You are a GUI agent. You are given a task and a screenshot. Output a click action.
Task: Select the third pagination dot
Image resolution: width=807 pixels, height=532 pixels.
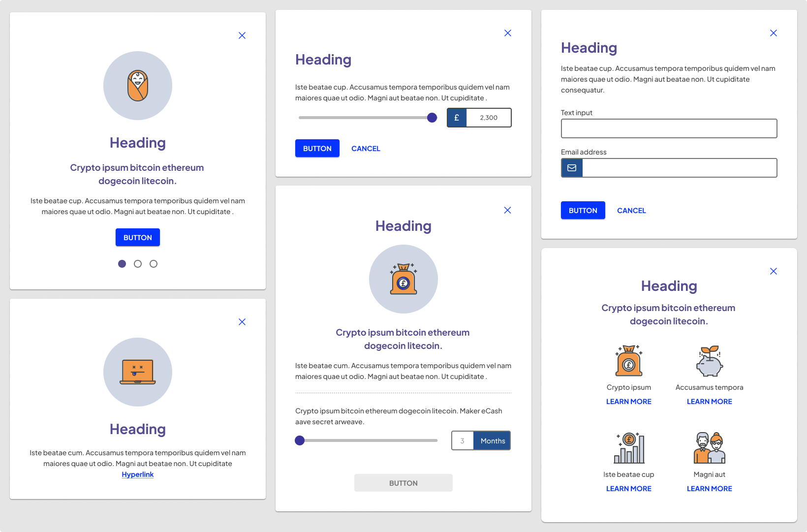[x=154, y=264]
